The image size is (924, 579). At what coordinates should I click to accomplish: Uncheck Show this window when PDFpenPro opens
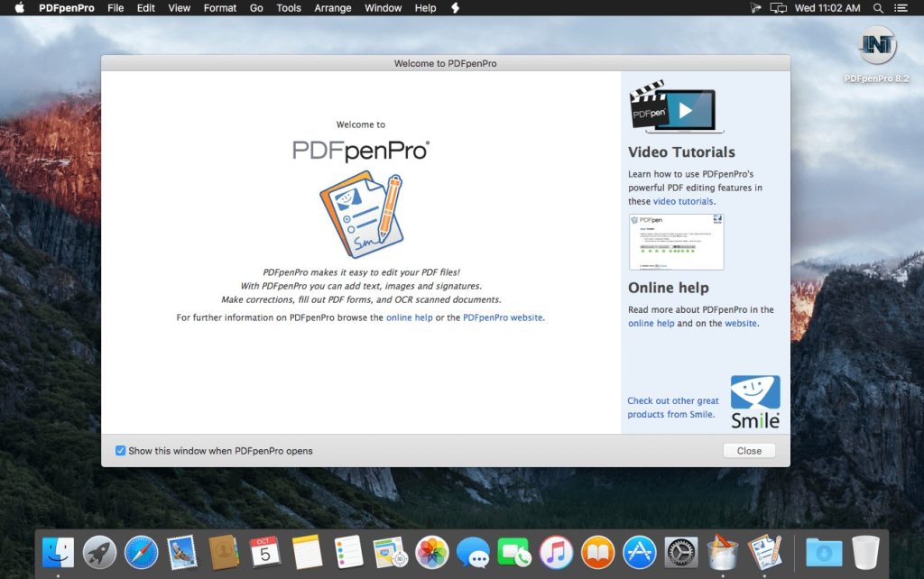coord(121,451)
